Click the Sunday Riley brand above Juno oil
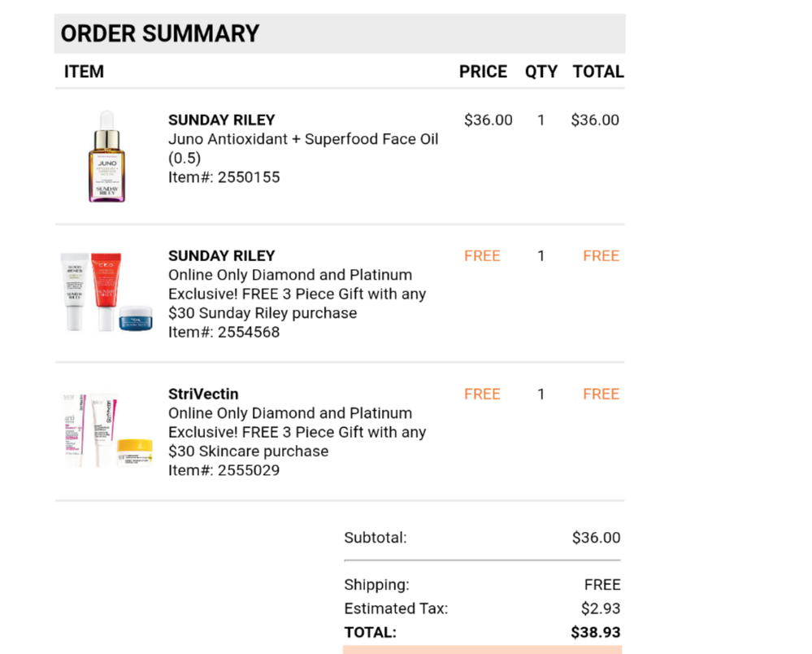 click(222, 120)
